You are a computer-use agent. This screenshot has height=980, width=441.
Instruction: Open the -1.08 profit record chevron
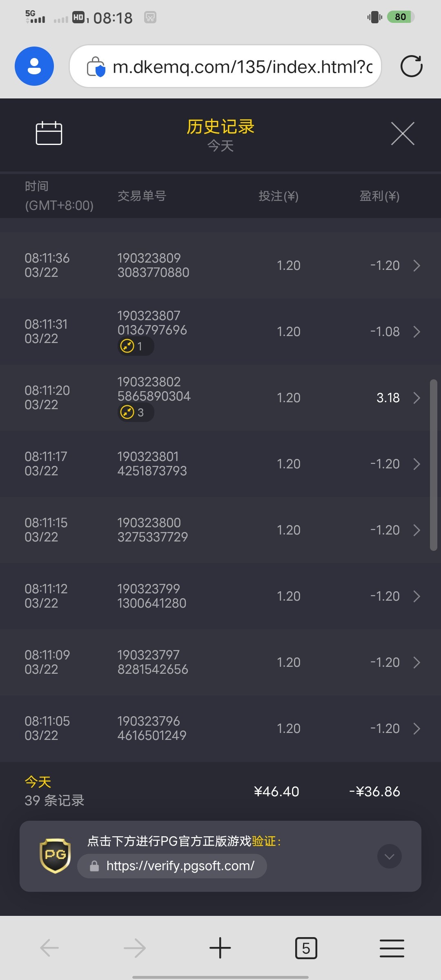click(x=416, y=332)
